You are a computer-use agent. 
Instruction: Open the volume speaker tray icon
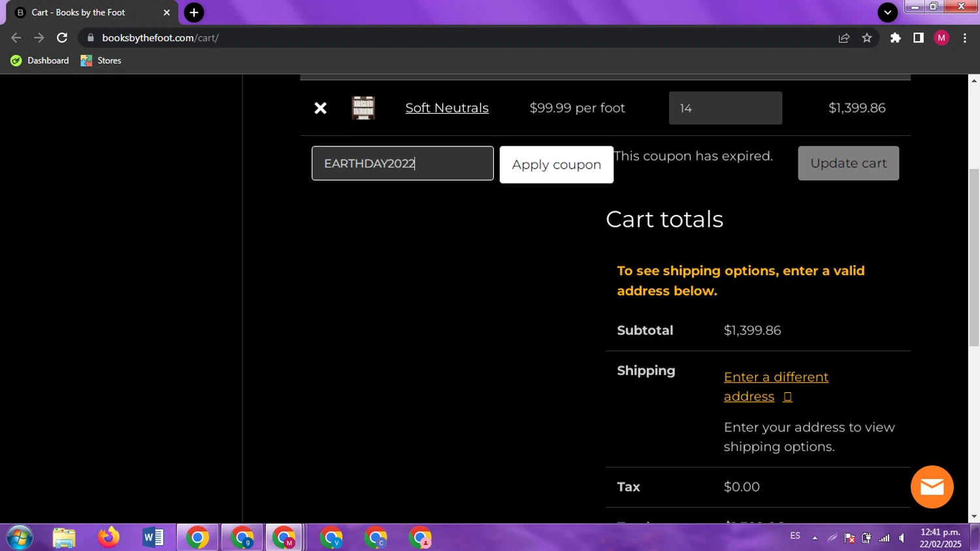click(x=902, y=538)
